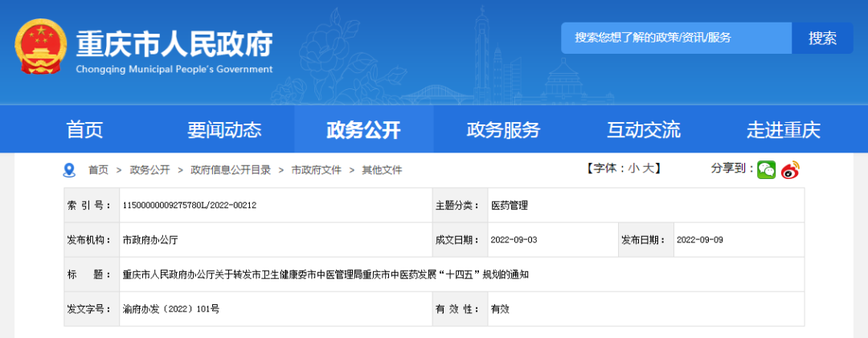This screenshot has height=338, width=868.
Task: Click the 成文日期 value 2022-09-03
Action: point(514,240)
